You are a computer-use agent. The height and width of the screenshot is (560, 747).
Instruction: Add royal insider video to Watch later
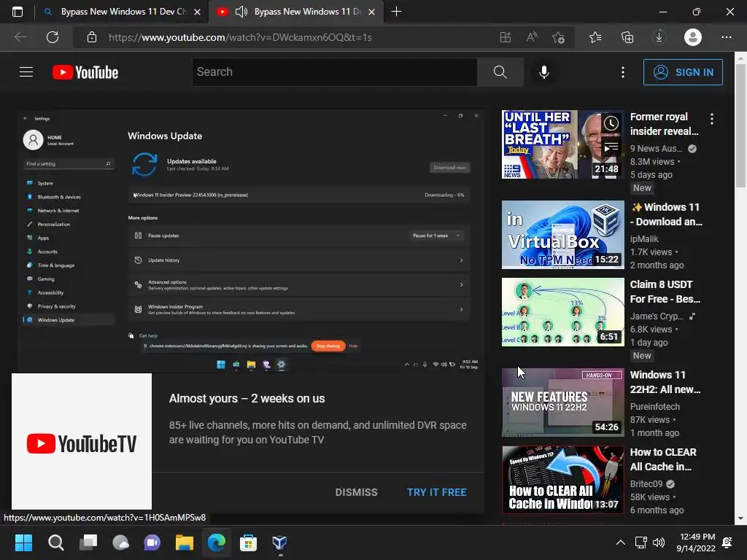[x=611, y=123]
